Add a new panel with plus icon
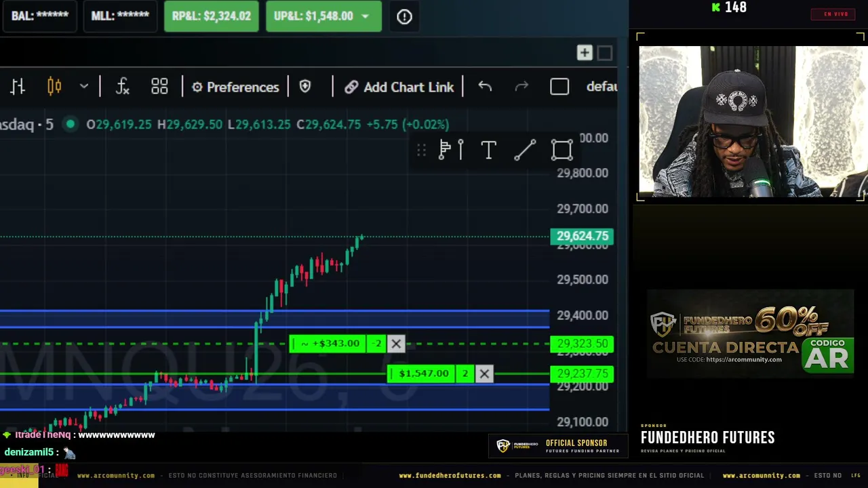The width and height of the screenshot is (868, 488). point(585,53)
